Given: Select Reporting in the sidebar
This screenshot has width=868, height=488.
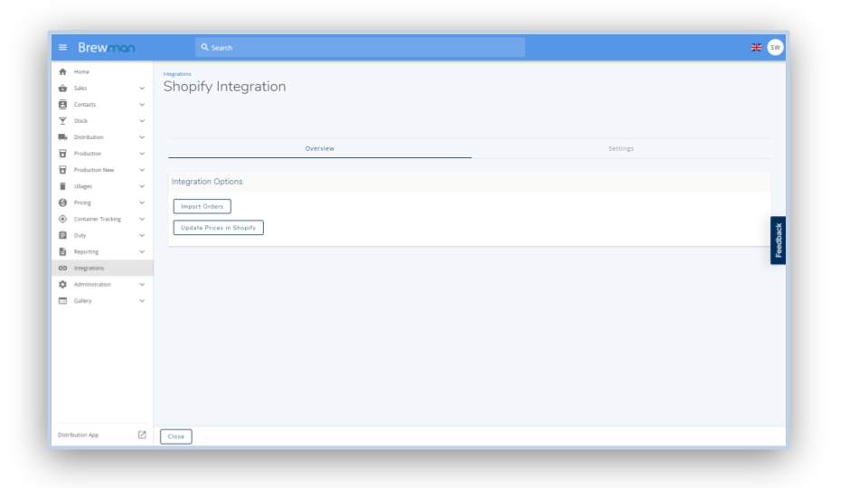Looking at the screenshot, I should point(102,252).
